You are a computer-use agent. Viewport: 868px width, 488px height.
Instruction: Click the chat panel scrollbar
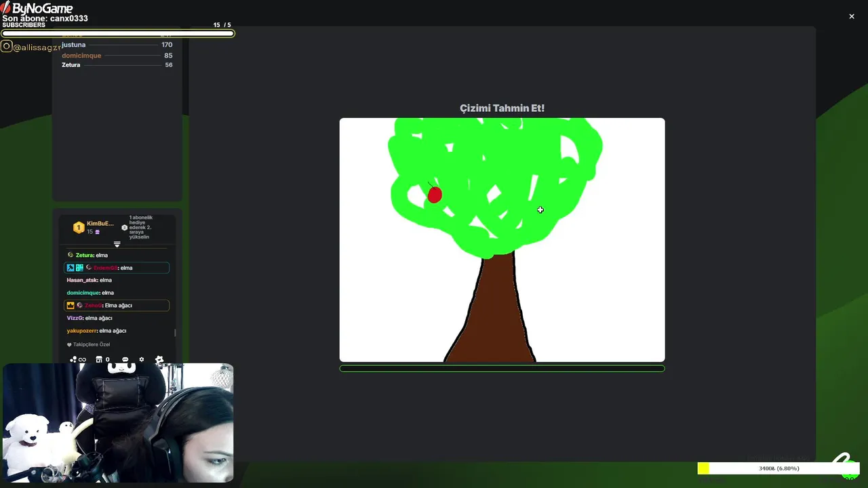(x=176, y=332)
